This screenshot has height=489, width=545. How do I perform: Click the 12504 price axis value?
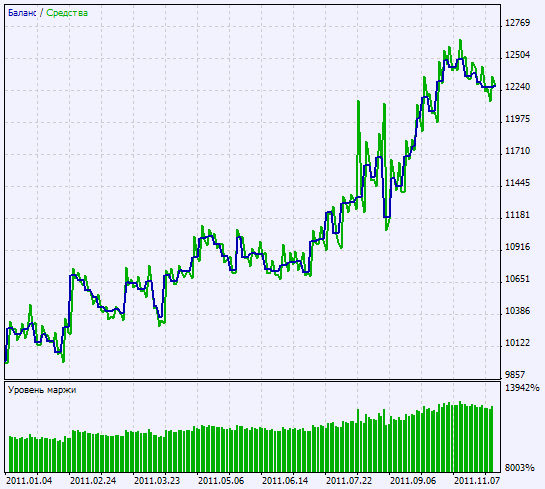click(517, 55)
